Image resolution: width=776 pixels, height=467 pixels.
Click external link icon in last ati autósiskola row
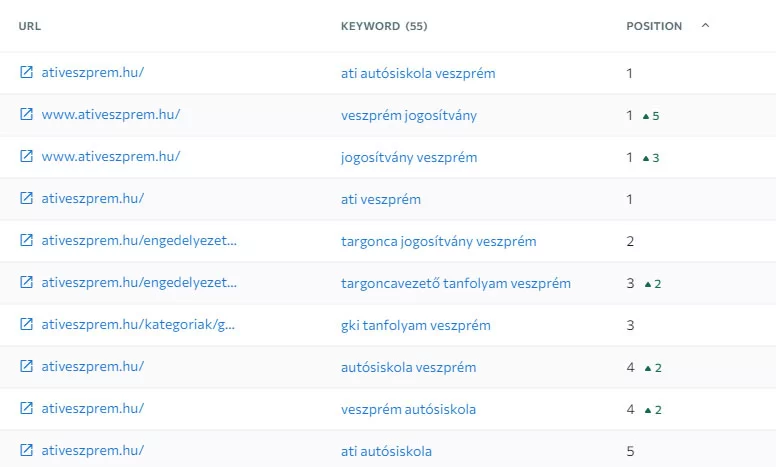pyautogui.click(x=27, y=451)
